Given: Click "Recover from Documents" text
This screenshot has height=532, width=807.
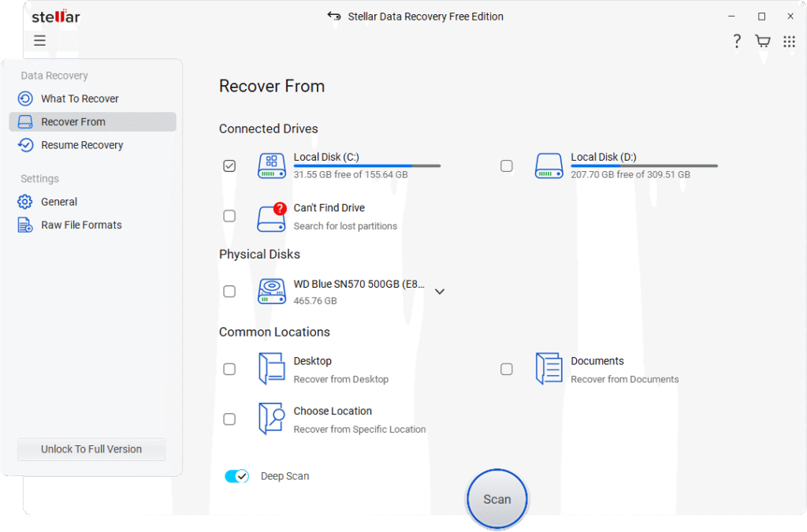Looking at the screenshot, I should 624,379.
